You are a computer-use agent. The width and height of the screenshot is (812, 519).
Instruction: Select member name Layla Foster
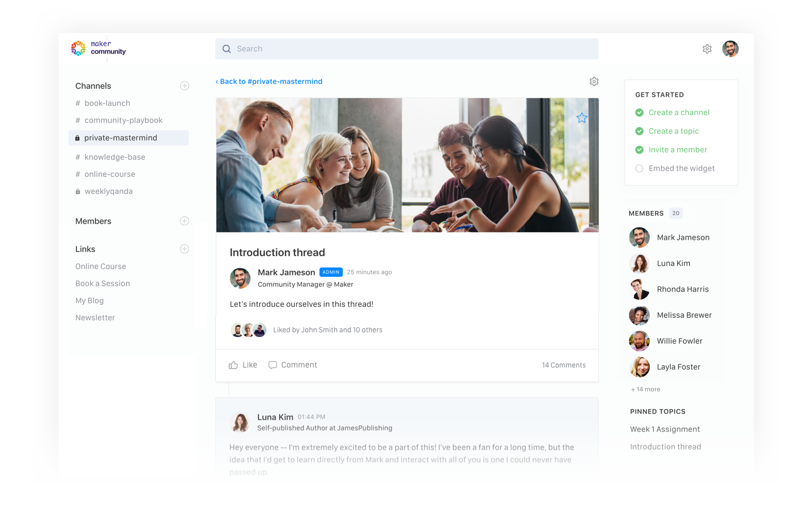(x=679, y=367)
